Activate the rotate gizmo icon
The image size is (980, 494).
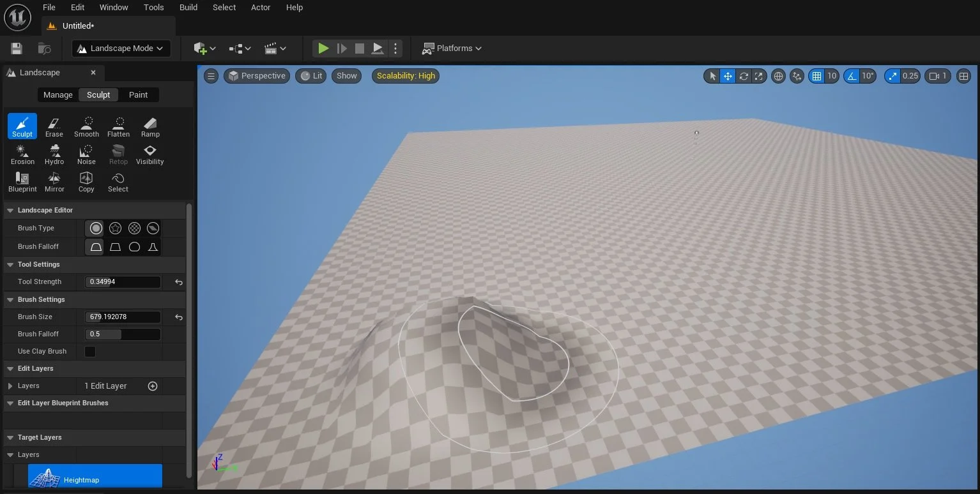744,76
